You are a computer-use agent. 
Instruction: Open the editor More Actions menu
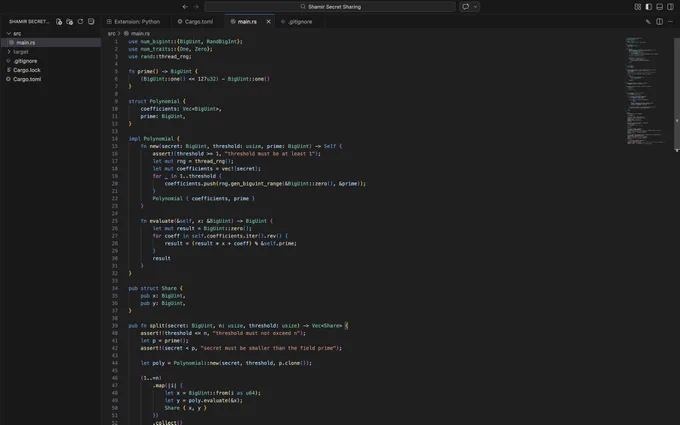[670, 21]
